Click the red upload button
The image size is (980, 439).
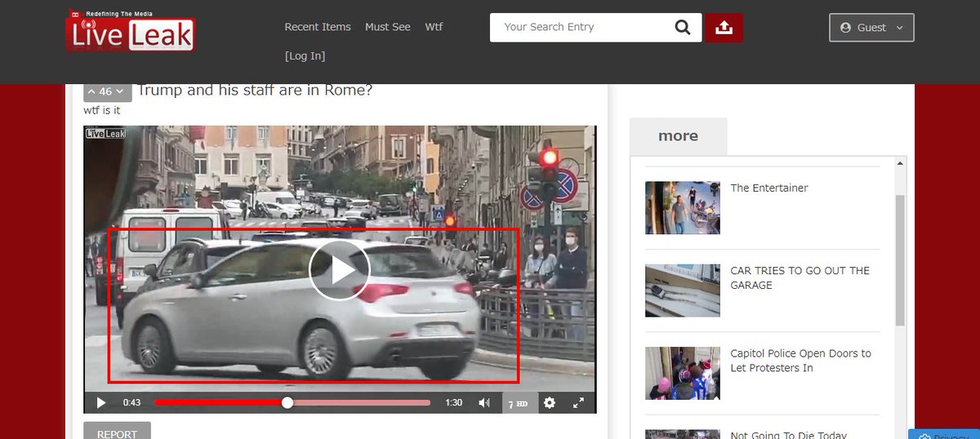tap(724, 27)
